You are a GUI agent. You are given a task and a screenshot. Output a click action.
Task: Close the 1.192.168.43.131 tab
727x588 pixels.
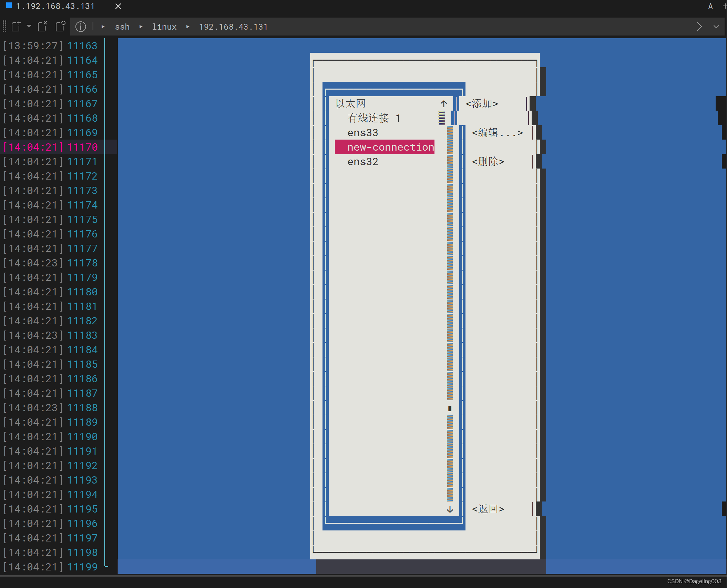coord(118,6)
